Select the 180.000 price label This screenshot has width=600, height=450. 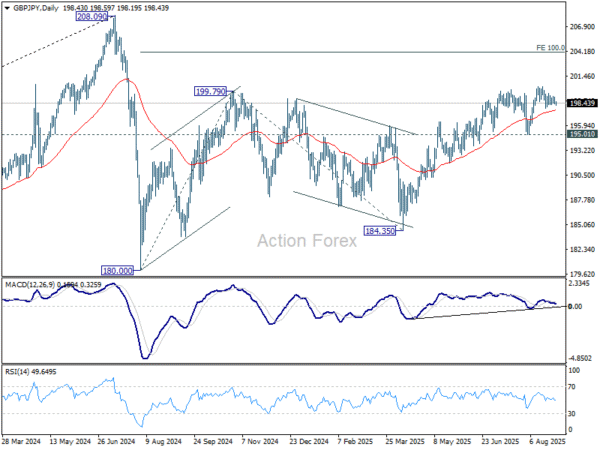117,271
